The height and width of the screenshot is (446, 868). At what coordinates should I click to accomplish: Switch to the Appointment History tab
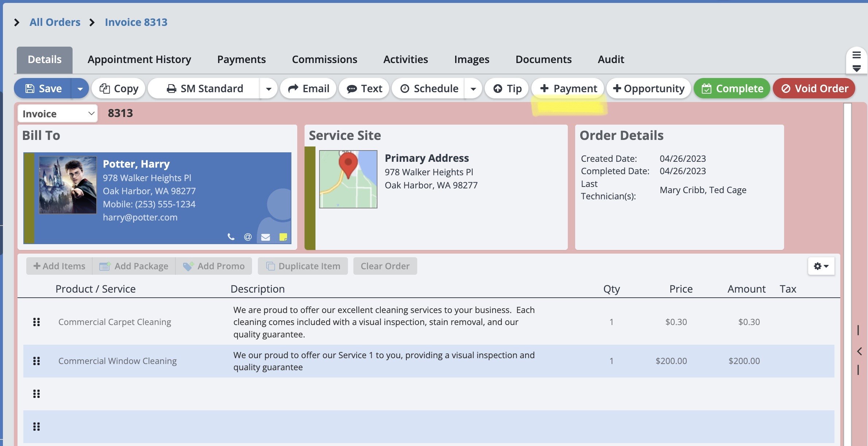(x=139, y=59)
